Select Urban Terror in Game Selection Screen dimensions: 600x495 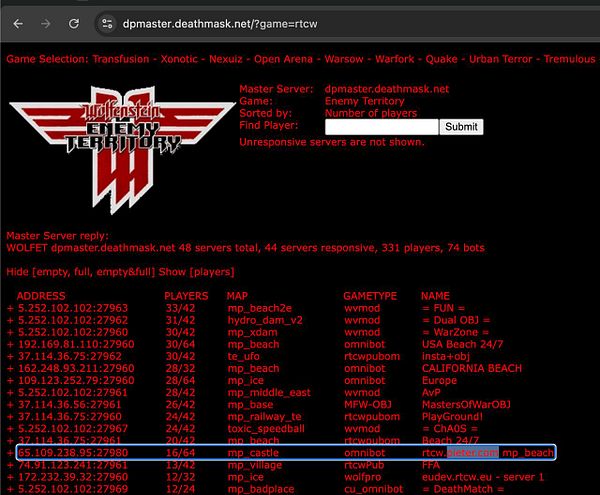(501, 59)
